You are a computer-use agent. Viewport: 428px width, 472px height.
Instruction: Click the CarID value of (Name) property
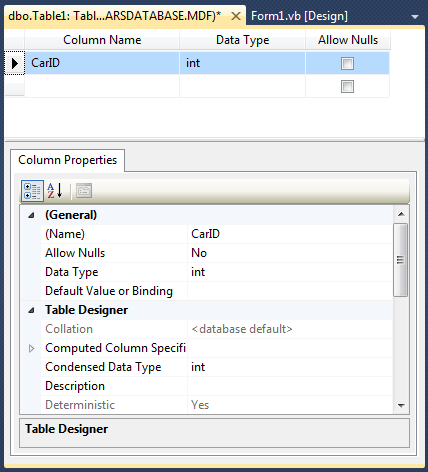[205, 234]
